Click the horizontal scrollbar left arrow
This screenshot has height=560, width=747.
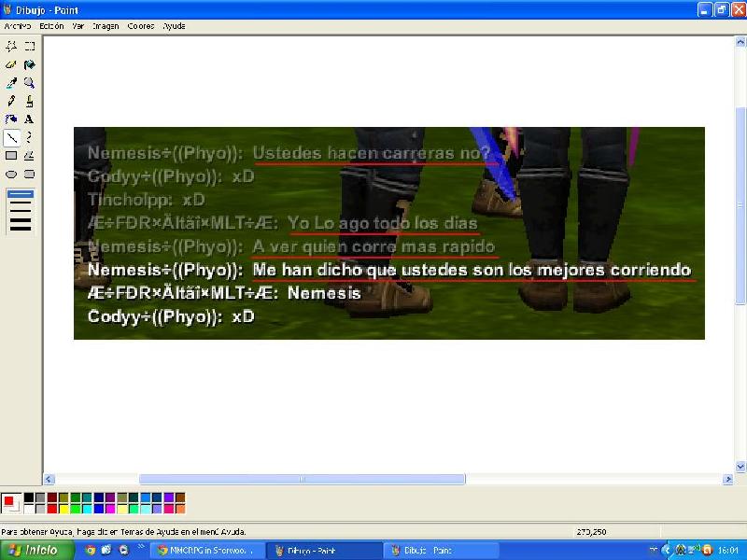pos(49,479)
